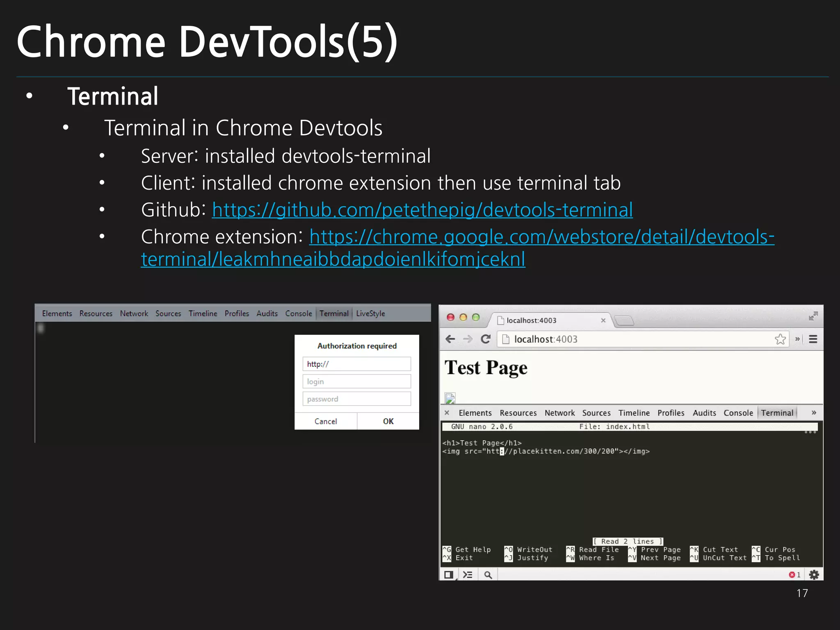
Task: Open Profiles tab in right DevTools
Action: coord(671,413)
